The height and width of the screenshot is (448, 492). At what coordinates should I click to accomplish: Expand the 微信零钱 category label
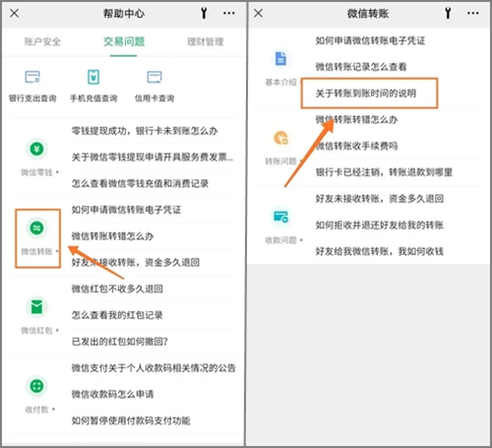(39, 172)
